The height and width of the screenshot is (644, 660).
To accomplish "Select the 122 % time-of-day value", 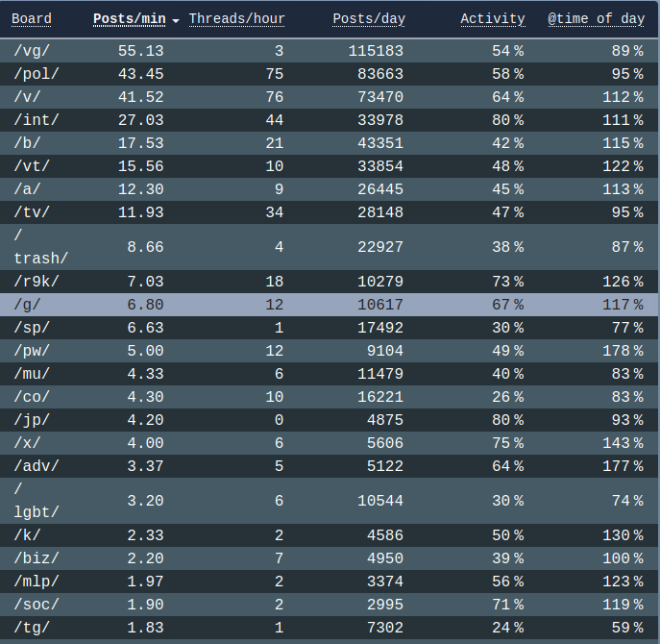I will tap(623, 166).
